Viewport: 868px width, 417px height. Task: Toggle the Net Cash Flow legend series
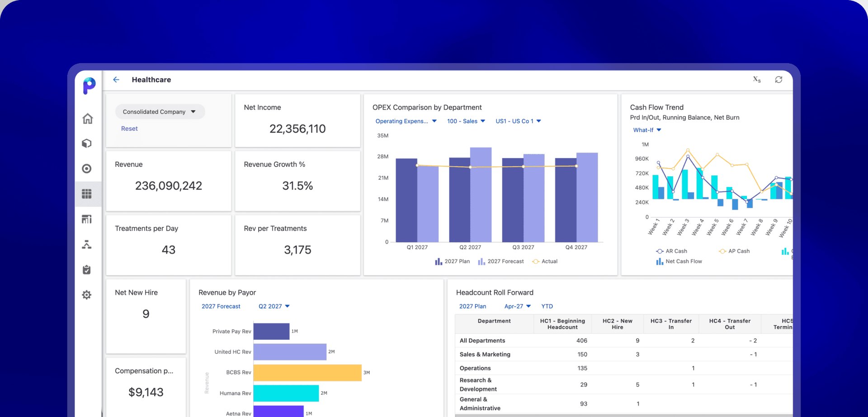pos(679,262)
